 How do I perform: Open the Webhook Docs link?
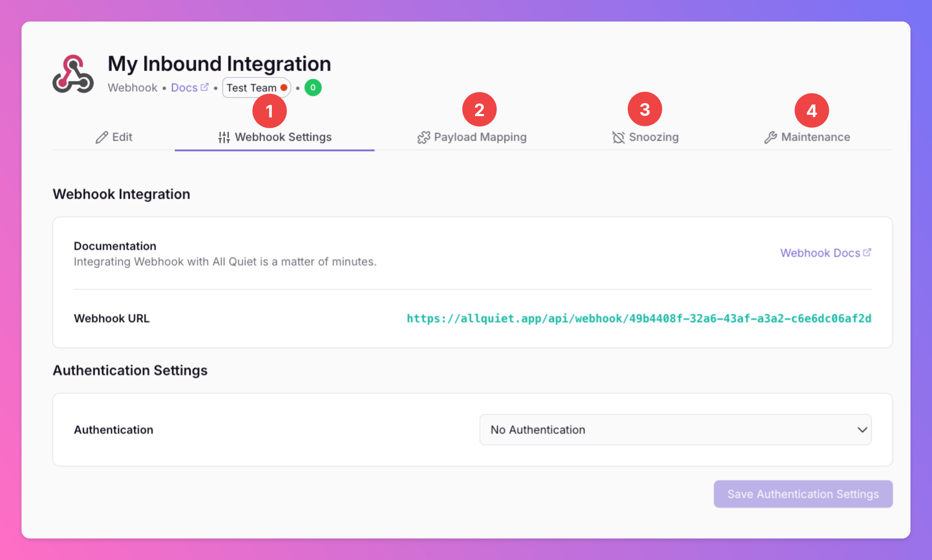click(820, 253)
